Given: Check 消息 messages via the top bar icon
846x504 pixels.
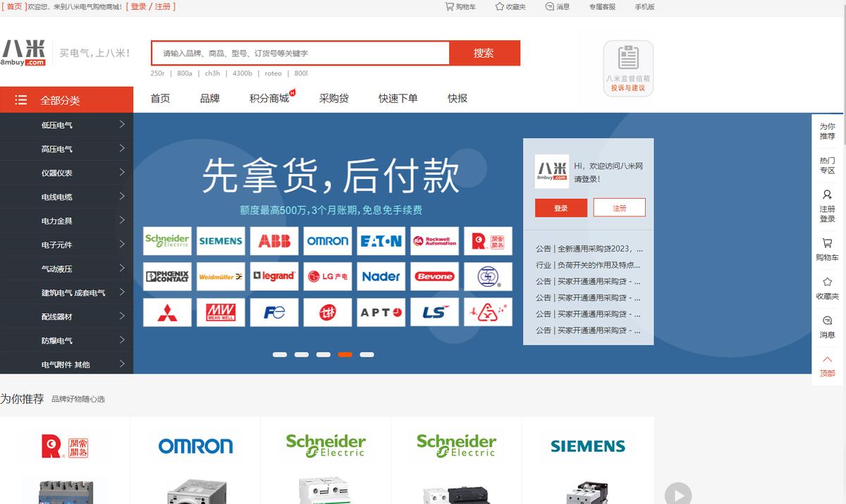Looking at the screenshot, I should coord(556,7).
